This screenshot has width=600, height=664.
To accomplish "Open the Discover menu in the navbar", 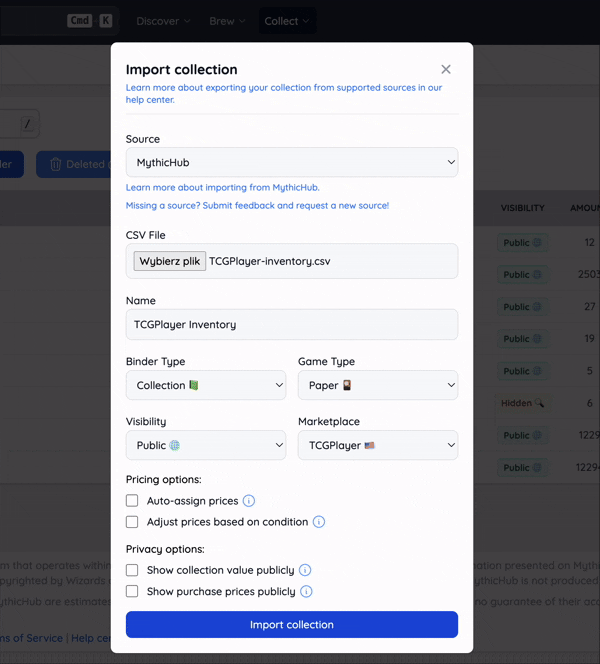I will pyautogui.click(x=163, y=21).
